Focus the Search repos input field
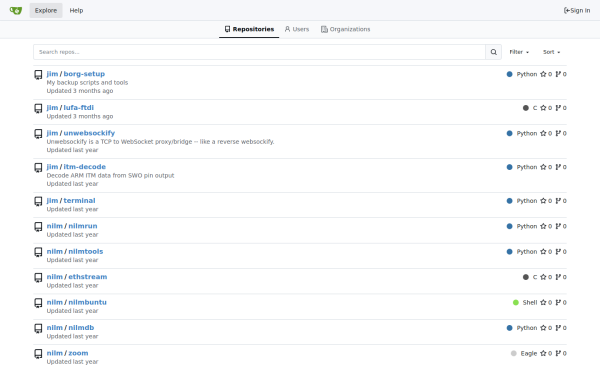600x375 pixels. (x=259, y=52)
